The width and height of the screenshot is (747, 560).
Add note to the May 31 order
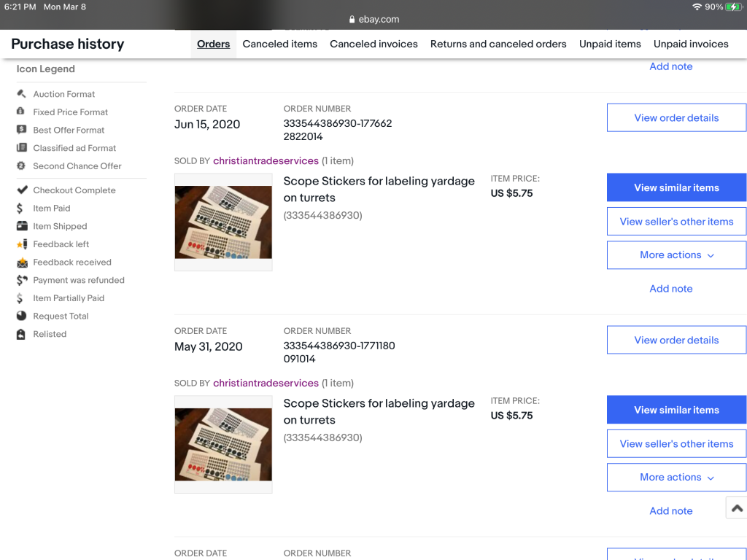click(x=671, y=511)
